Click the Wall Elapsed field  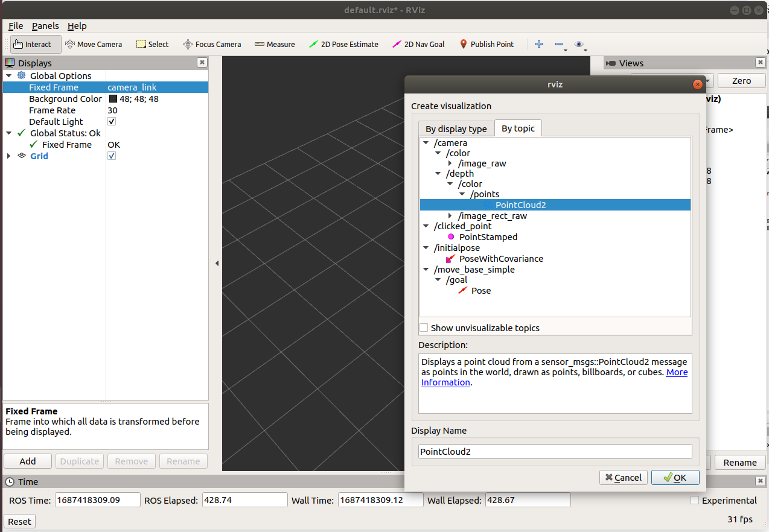[x=528, y=500]
